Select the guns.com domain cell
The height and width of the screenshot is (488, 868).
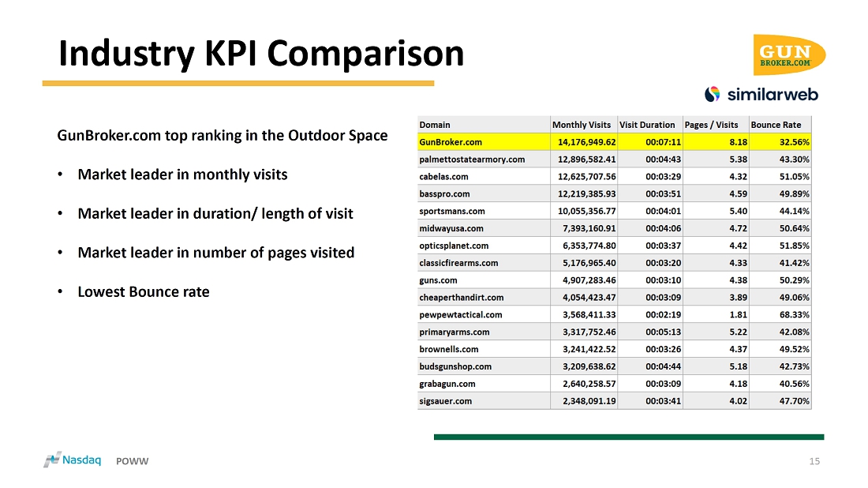point(484,280)
